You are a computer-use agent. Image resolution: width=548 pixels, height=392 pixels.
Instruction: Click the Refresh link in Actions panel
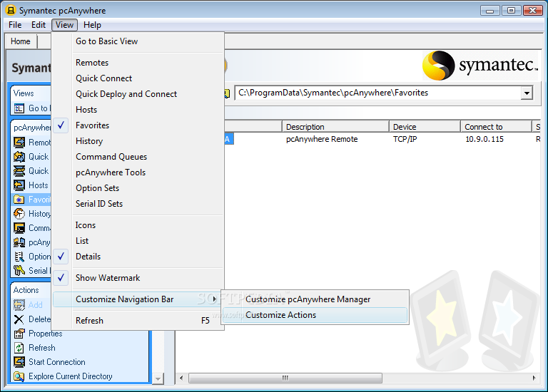pyautogui.click(x=42, y=348)
